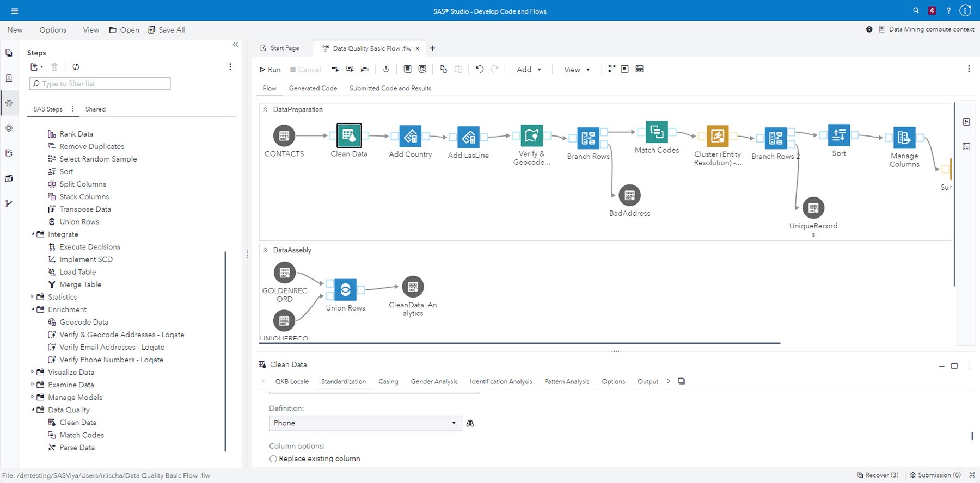980x483 pixels.
Task: Click the Run button in flow toolbar
Action: (x=270, y=70)
